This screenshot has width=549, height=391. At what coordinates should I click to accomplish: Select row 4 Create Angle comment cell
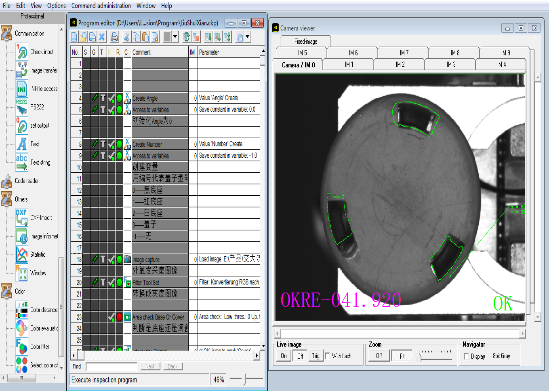(x=160, y=98)
